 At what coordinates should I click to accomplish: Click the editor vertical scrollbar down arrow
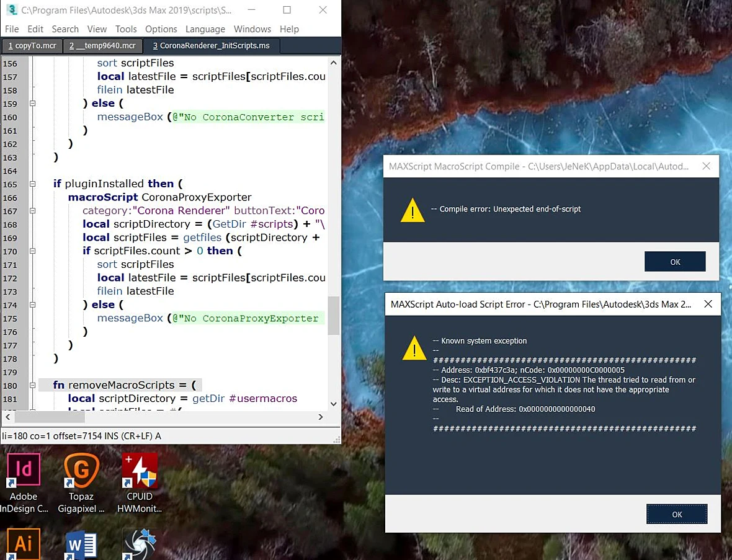coord(333,404)
